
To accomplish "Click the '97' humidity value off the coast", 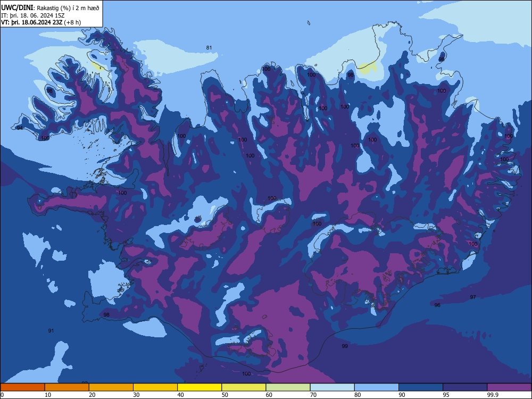I will point(473,297).
